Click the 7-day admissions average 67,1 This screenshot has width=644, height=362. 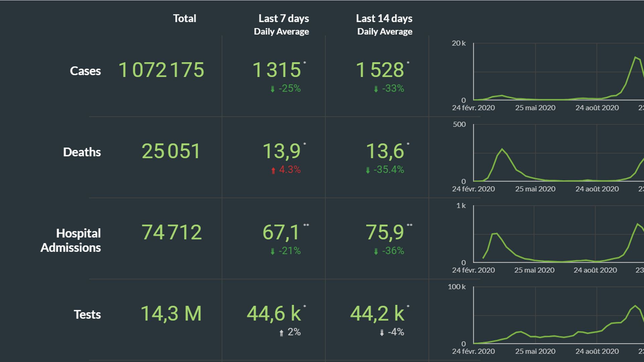pos(281,233)
